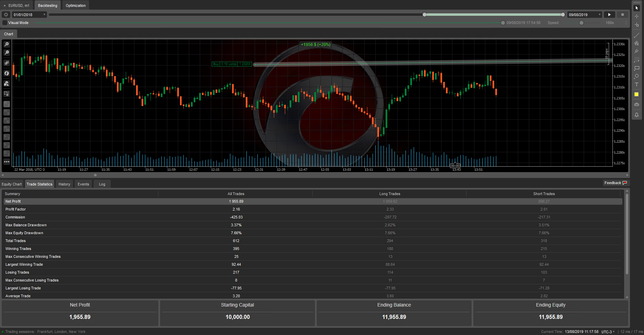The image size is (644, 335).
Task: Open the end date 09/08/2019 dropdown
Action: [x=585, y=15]
